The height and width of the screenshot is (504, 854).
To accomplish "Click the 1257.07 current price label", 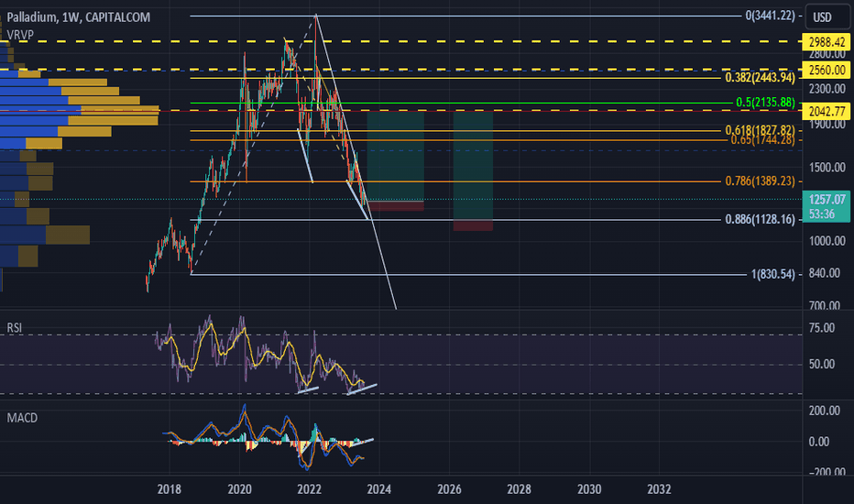I will 827,206.
